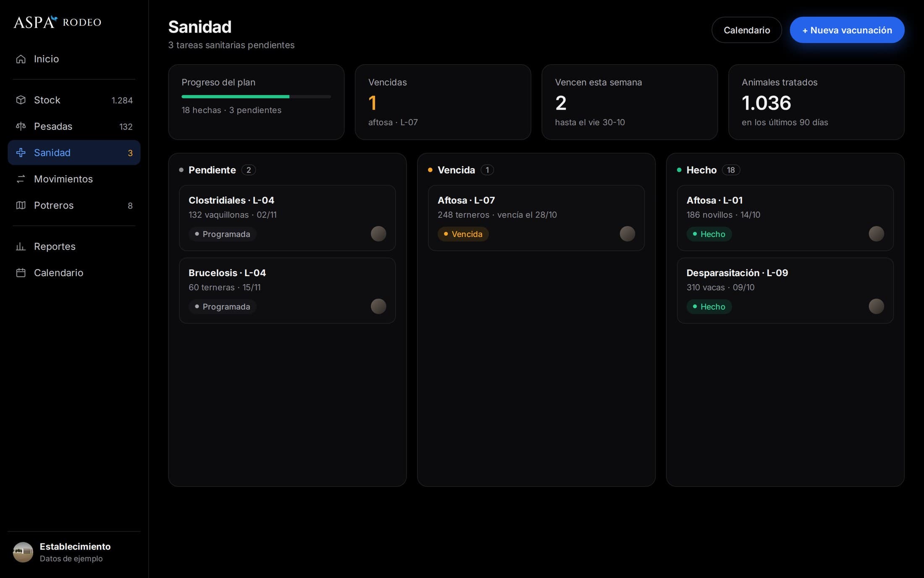Viewport: 924px width, 578px height.
Task: Click Programada badge on Clostridiales card
Action: point(223,234)
